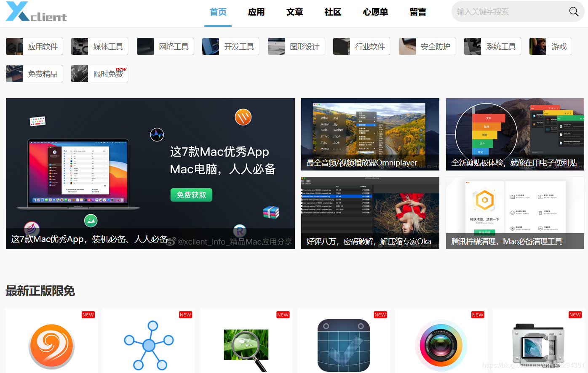Open the 应用 nav tab
The width and height of the screenshot is (588, 373).
coord(257,12)
